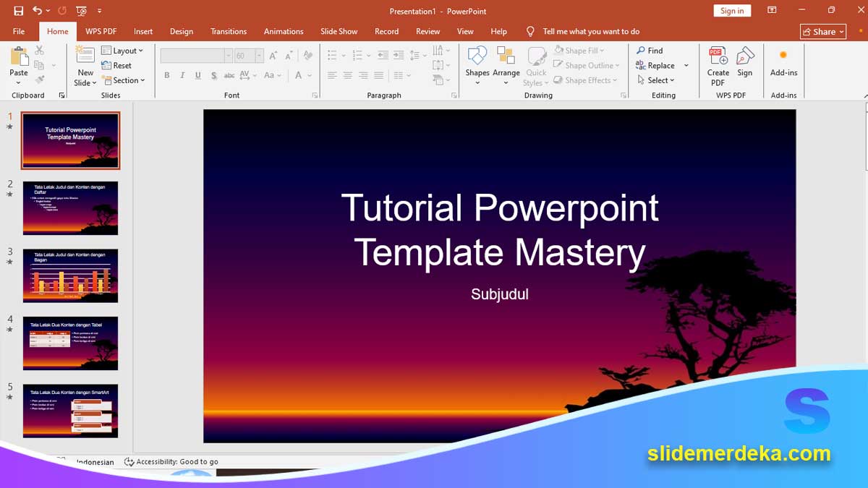868x488 pixels.
Task: Expand Customize Quick Access Toolbar arrow
Action: [x=99, y=11]
